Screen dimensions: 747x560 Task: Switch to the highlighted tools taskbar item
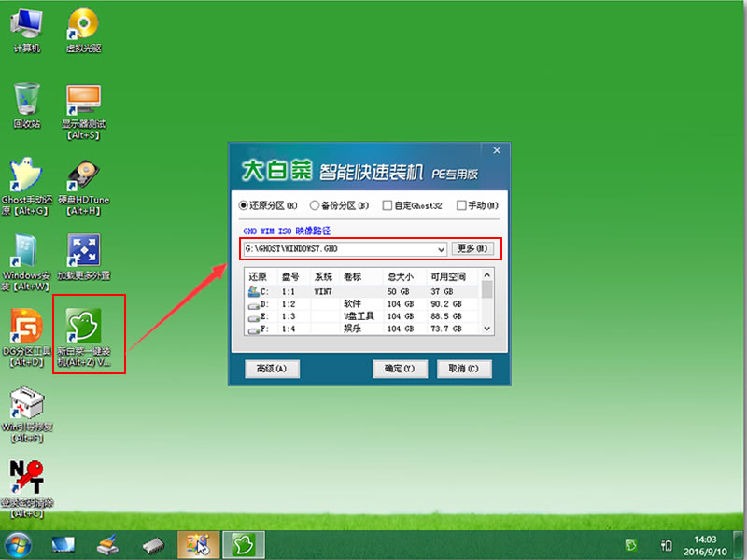[x=199, y=545]
